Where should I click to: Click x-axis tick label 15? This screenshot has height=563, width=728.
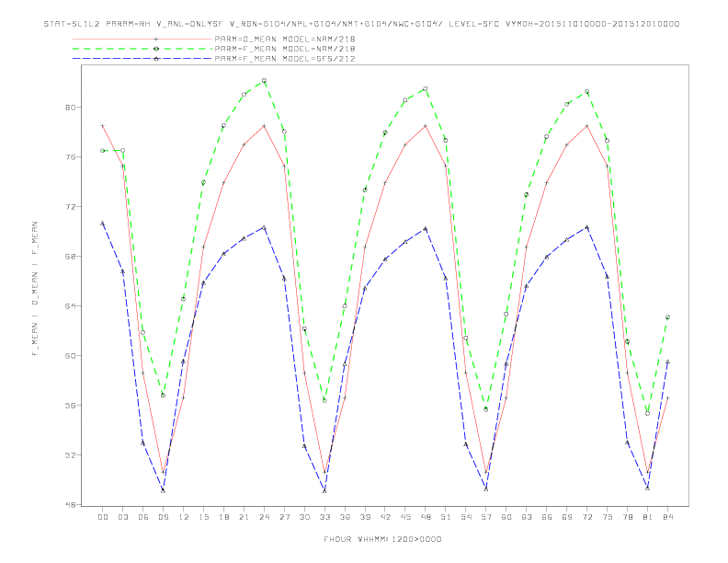[203, 517]
